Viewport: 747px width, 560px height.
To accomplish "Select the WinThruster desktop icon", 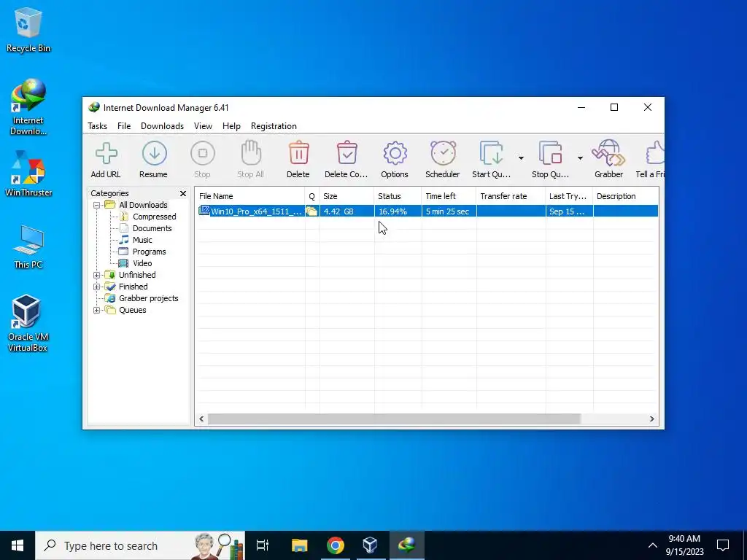I will 28,174.
